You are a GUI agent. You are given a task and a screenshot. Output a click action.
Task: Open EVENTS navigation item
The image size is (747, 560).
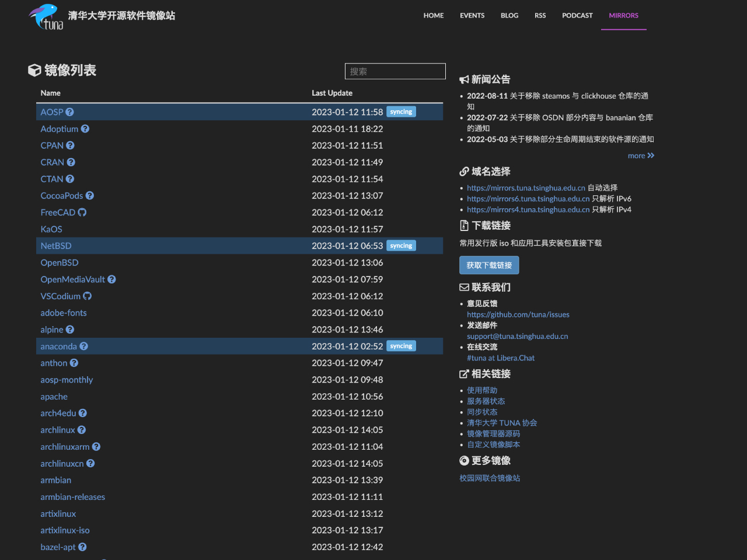[x=472, y=16]
